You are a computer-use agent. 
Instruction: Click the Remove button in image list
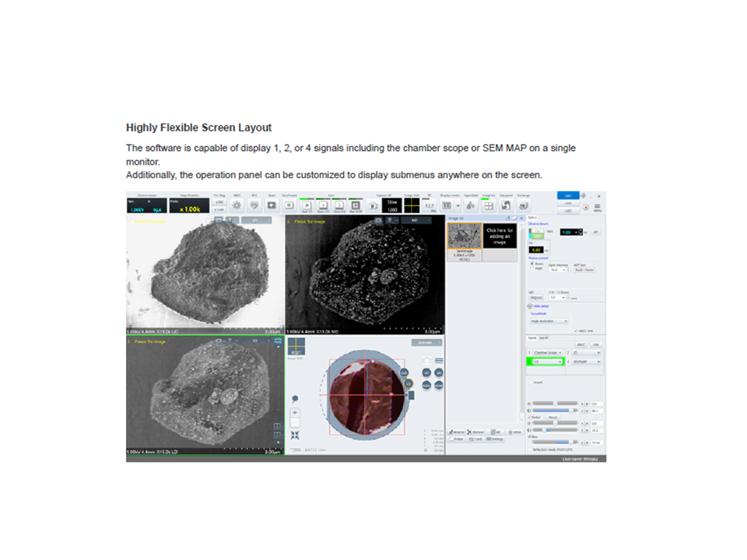(476, 432)
